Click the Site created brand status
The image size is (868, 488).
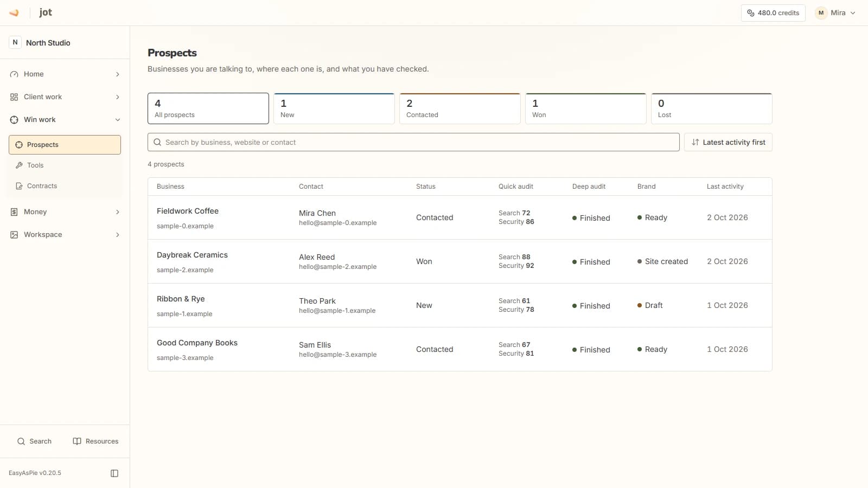point(662,261)
